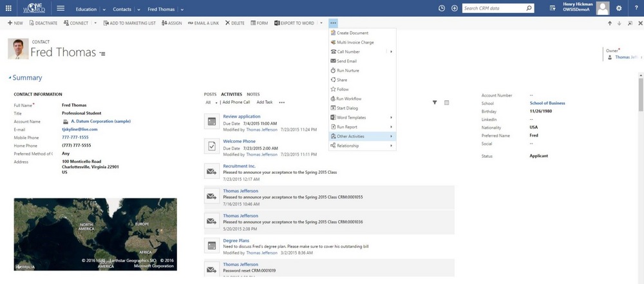Viewport: 644px width, 284px height.
Task: Select Follow menu item
Action: pos(362,89)
